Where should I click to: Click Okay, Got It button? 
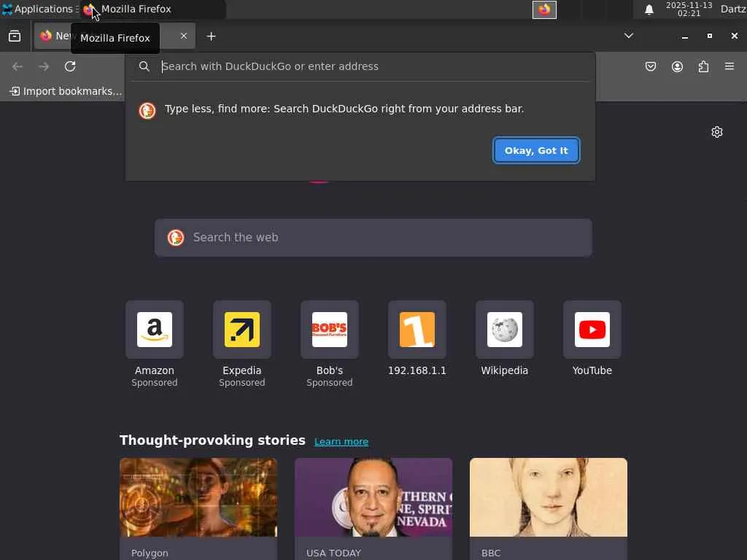536,150
